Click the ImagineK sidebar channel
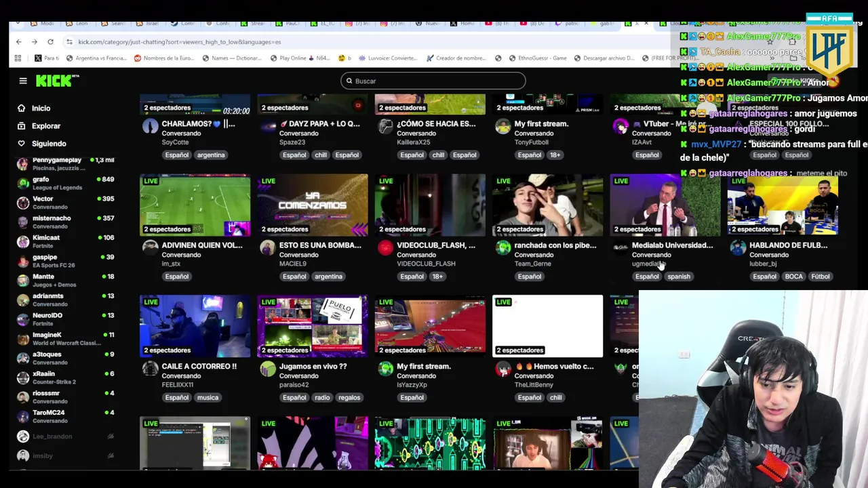Screen dimensions: 868x488 coord(65,338)
